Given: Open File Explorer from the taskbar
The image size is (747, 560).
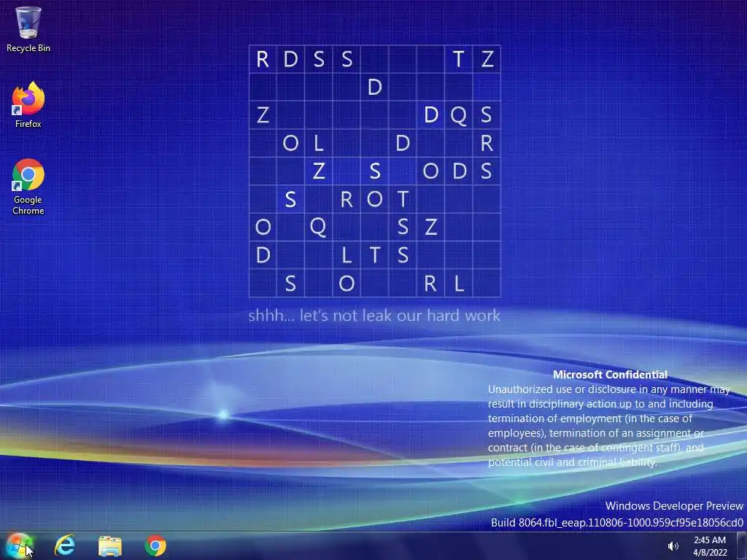Looking at the screenshot, I should [x=110, y=545].
